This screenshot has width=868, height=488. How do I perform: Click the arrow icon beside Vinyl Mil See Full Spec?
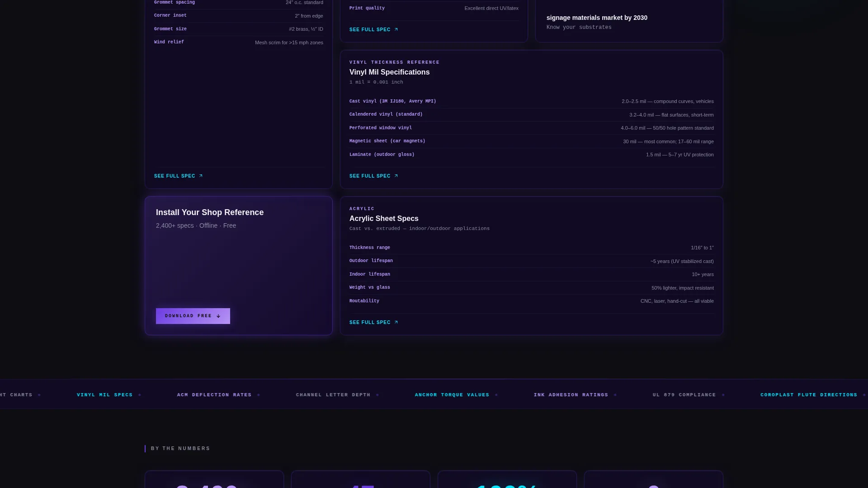click(x=396, y=176)
